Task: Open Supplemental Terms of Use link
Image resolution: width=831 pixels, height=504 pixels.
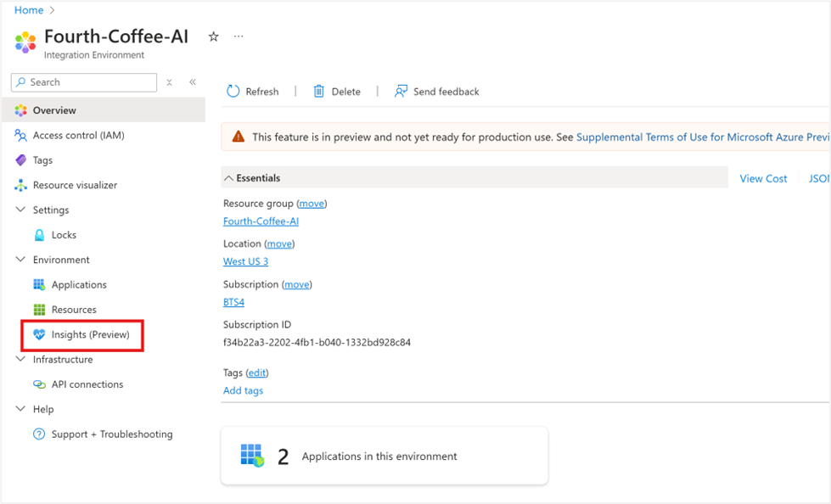Action: [703, 137]
